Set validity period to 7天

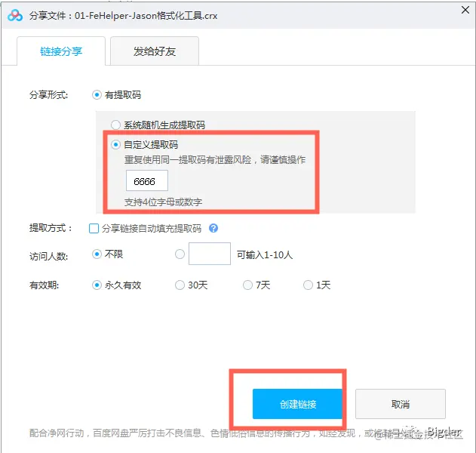pyautogui.click(x=247, y=285)
